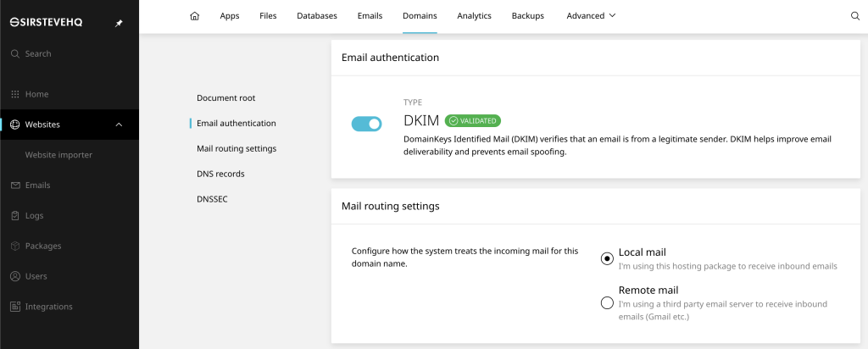Switch to the Files tab
868x349 pixels.
tap(268, 16)
